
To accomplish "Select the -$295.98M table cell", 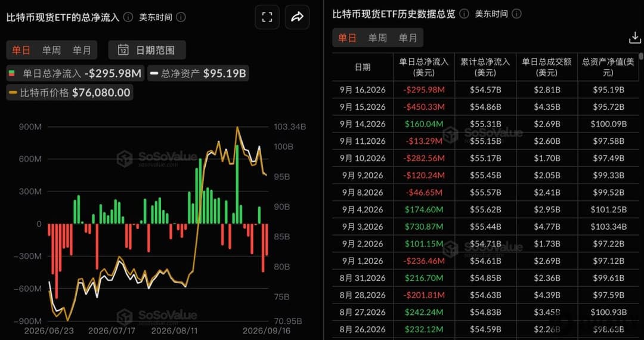I will [x=424, y=90].
